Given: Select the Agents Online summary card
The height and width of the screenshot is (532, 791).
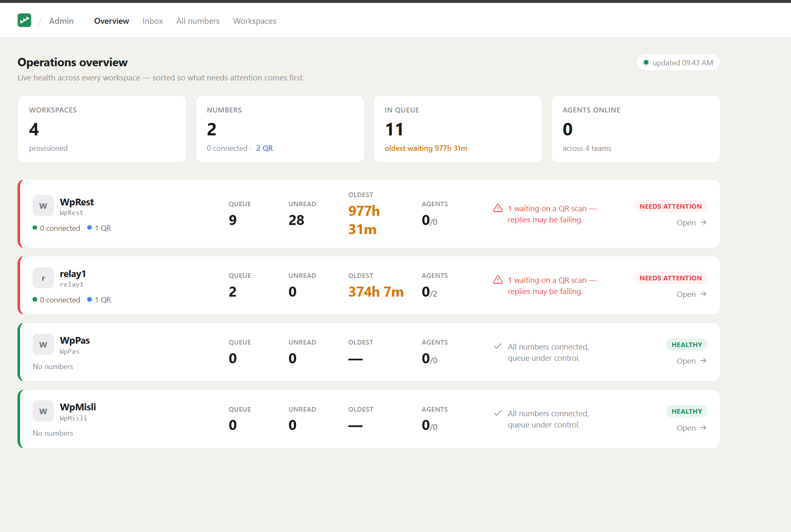Looking at the screenshot, I should [x=635, y=129].
